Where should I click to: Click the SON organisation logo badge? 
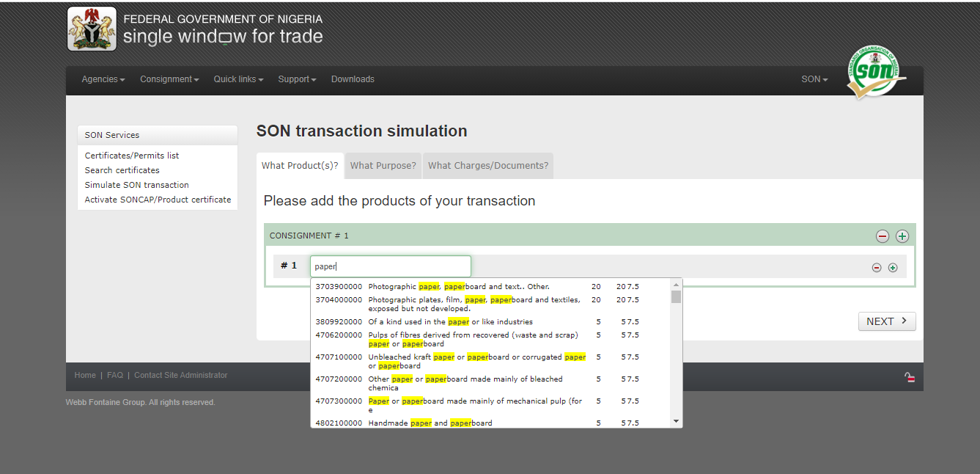click(875, 73)
